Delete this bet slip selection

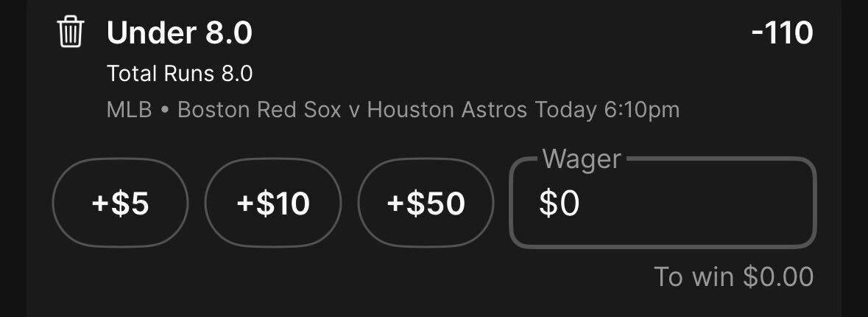[70, 32]
